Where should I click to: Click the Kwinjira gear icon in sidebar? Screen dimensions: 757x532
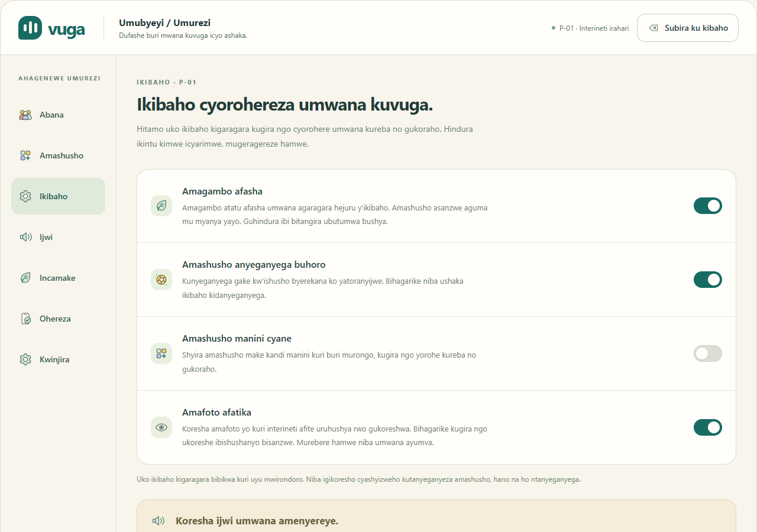[25, 359]
